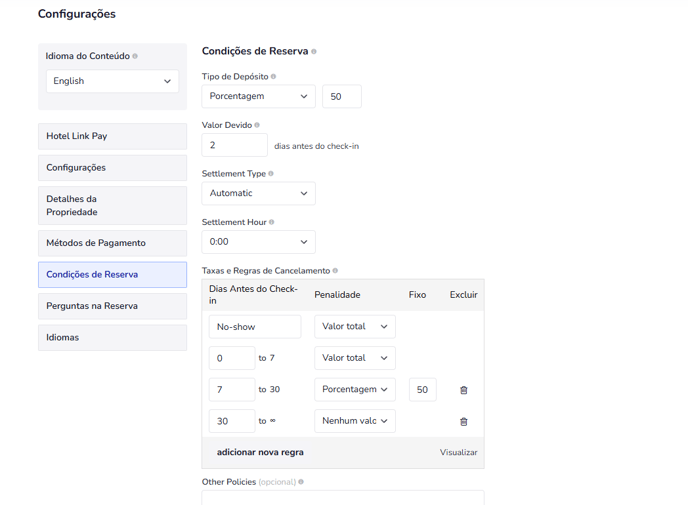Screen dimensions: 688x505
Task: Expand the Settlement Type Automatic dropdown
Action: click(258, 193)
